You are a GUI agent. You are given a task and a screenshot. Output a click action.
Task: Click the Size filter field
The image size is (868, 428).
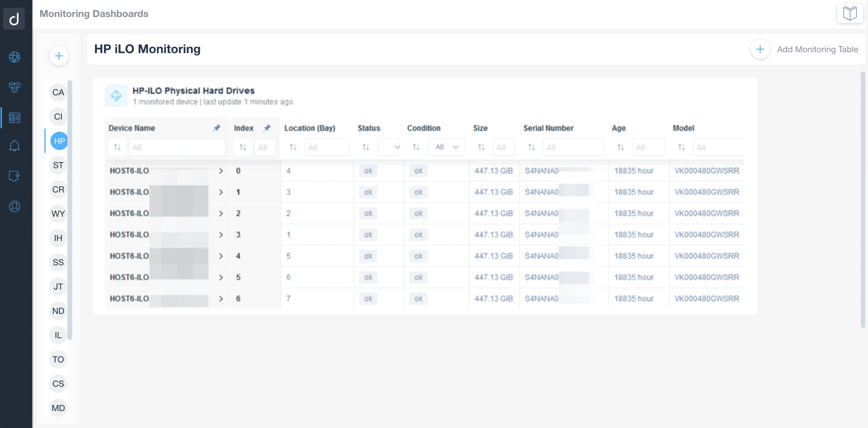tap(504, 147)
